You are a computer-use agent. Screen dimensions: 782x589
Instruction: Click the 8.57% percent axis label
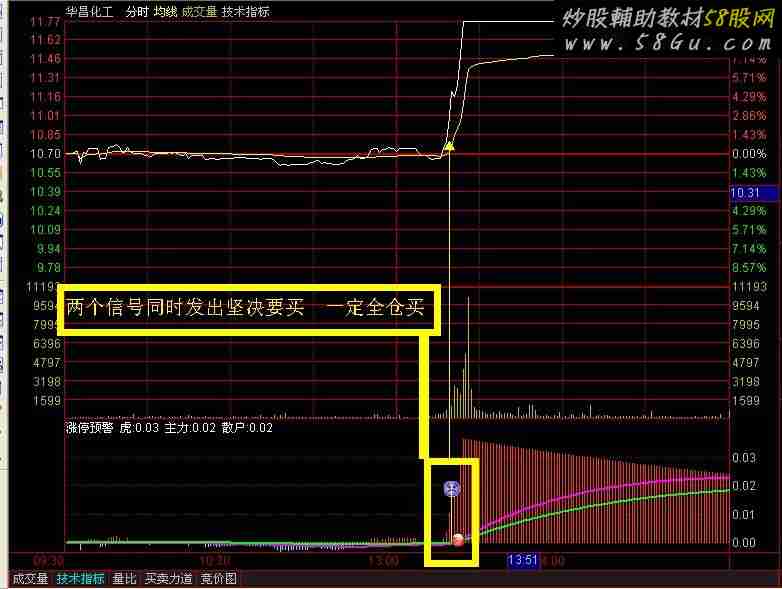tap(749, 268)
